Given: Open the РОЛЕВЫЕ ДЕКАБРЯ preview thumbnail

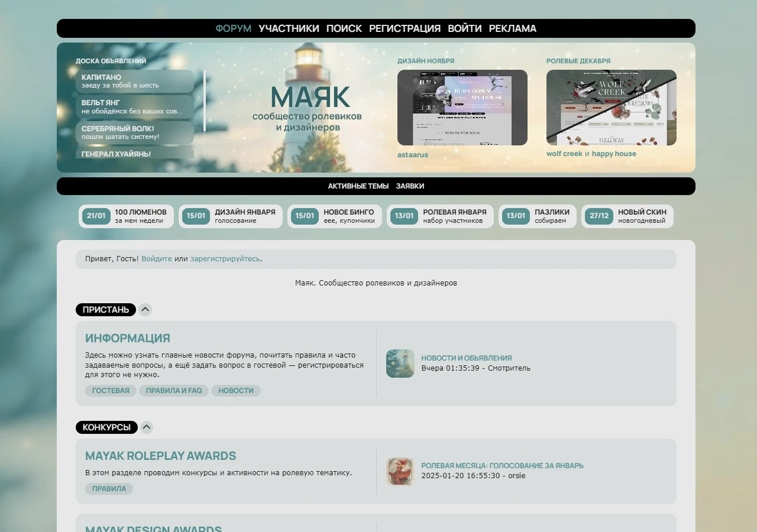Looking at the screenshot, I should 612,108.
